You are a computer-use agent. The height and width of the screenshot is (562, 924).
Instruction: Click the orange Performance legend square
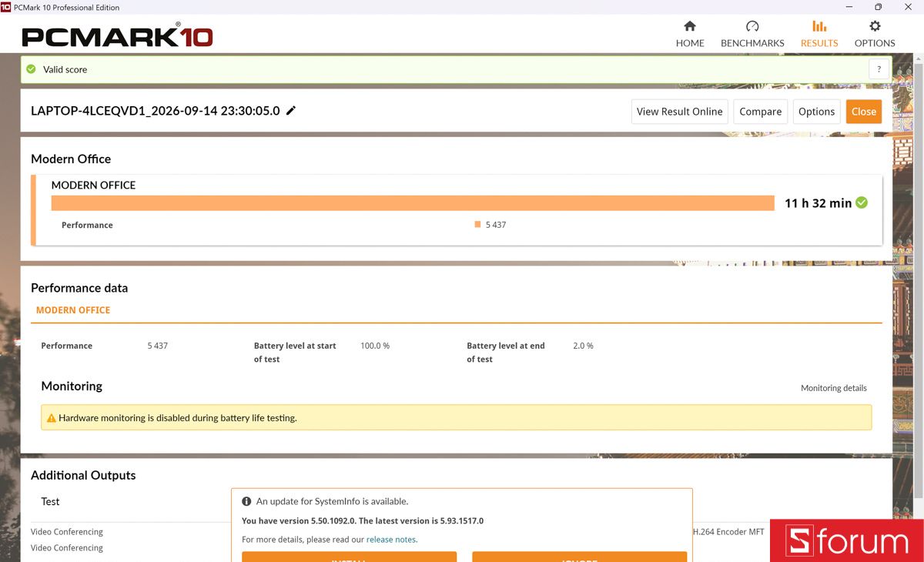[478, 225]
